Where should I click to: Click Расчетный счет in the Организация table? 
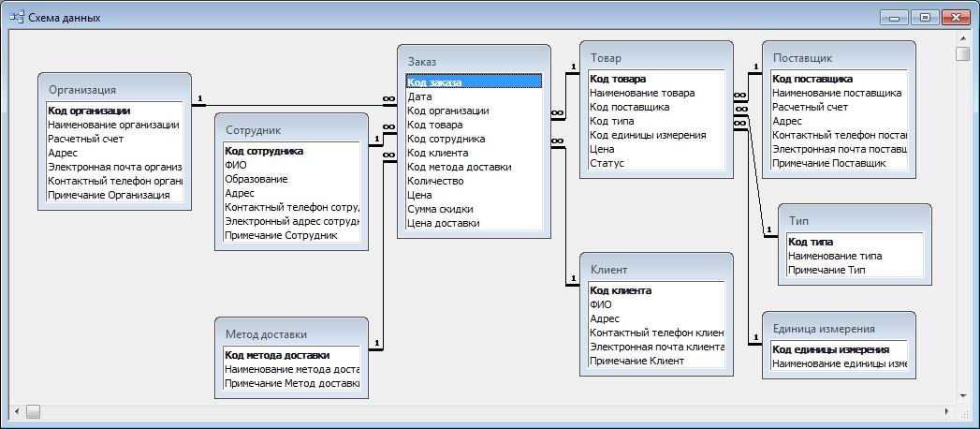point(85,138)
